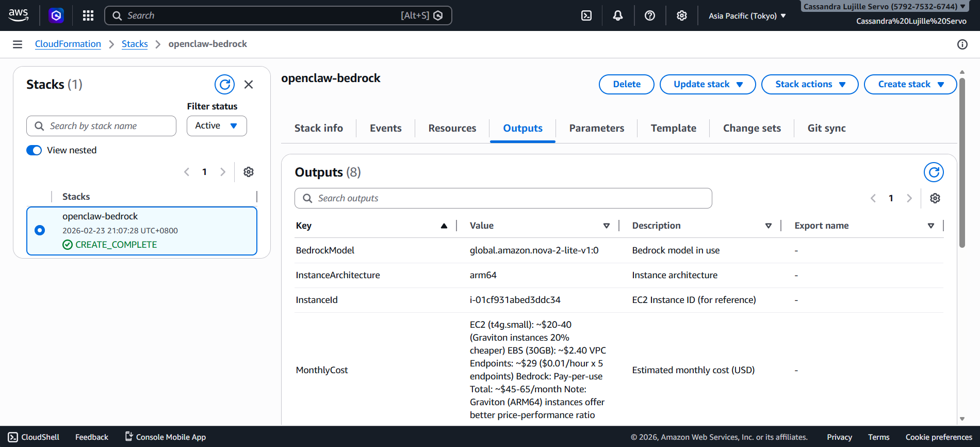Click the scrollbar down arrow
Screen dimensions: 980x447
962,419
